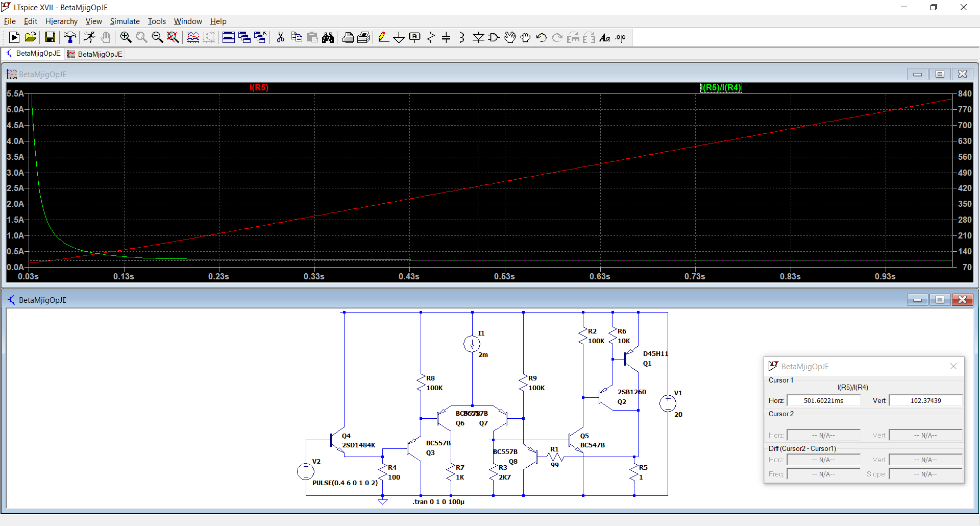Click the 840 right axis label

click(x=965, y=93)
